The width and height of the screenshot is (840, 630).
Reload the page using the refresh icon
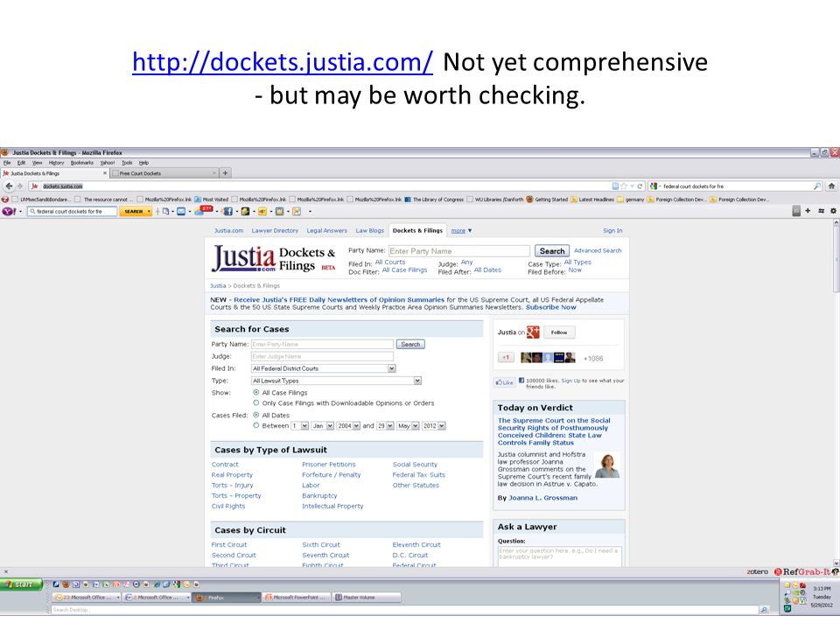(639, 185)
